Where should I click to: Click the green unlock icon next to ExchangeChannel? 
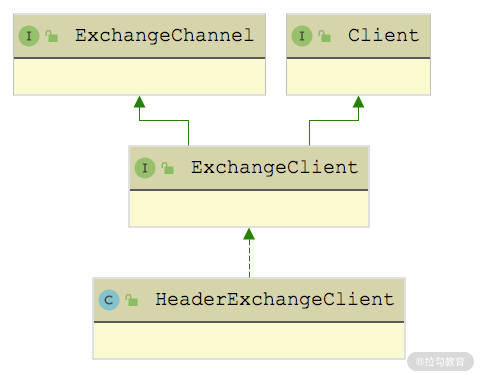click(52, 36)
